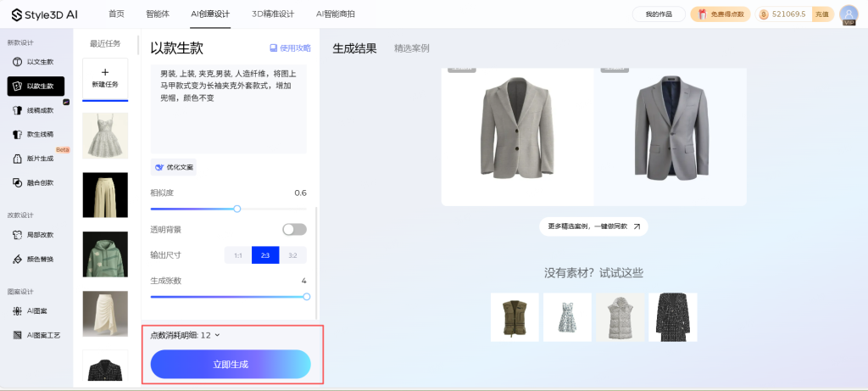The width and height of the screenshot is (868, 391).
Task: Open 我的作品
Action: 659,14
